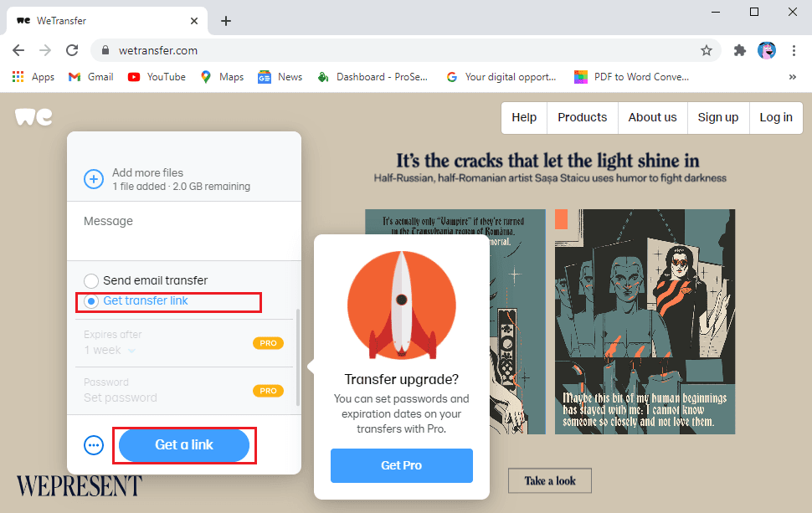
Task: Open the Chrome profile avatar
Action: [767, 50]
